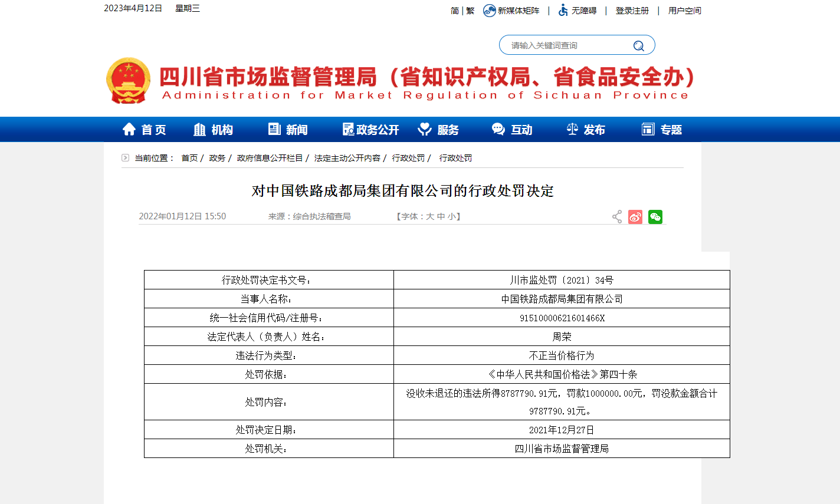Viewport: 840px width, 504px height.
Task: Open the 发布 navigation tab
Action: pos(586,130)
